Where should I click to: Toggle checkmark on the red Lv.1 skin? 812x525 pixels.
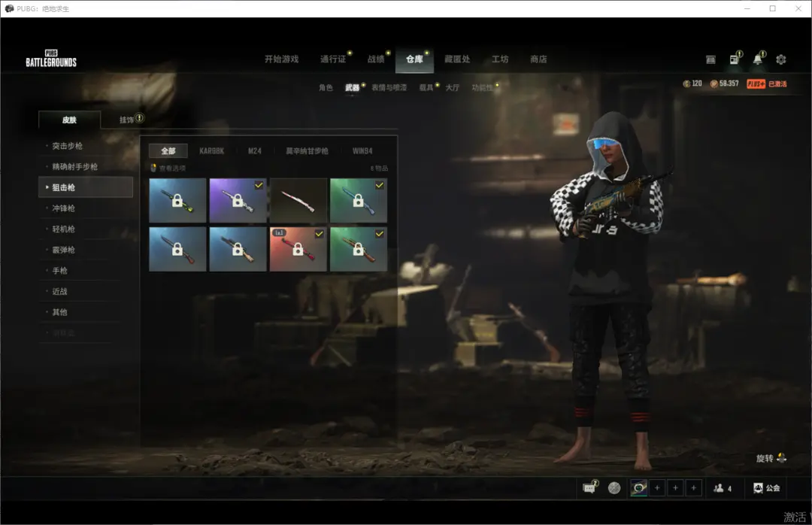pos(319,234)
